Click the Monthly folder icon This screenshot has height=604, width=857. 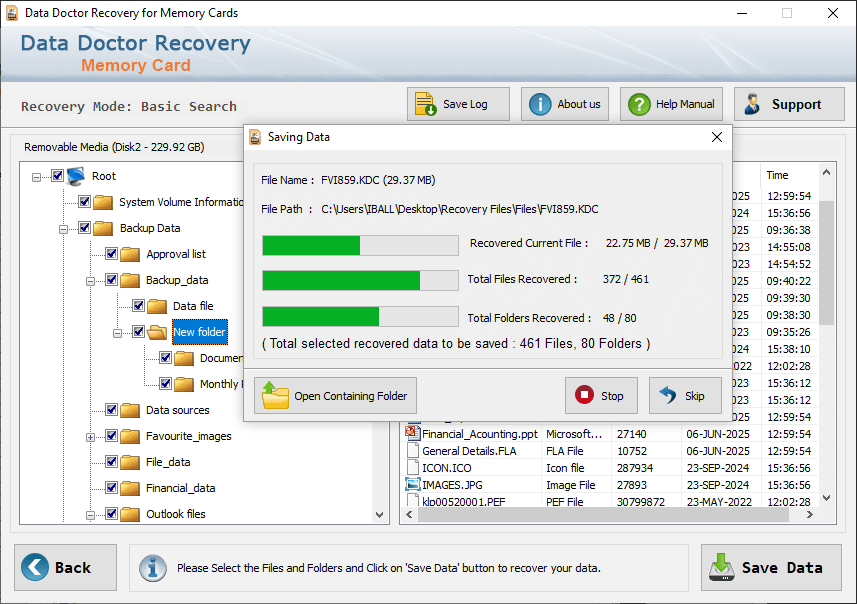click(184, 384)
